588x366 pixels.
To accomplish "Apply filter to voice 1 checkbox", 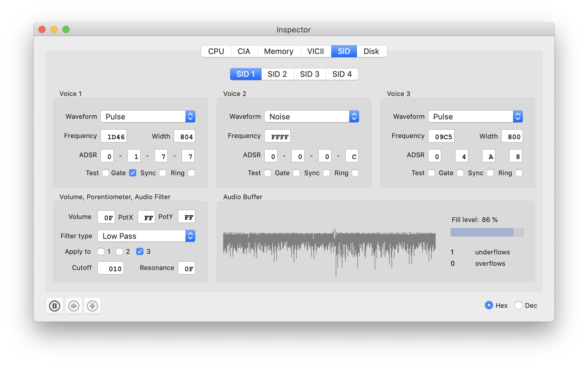I will click(x=101, y=251).
